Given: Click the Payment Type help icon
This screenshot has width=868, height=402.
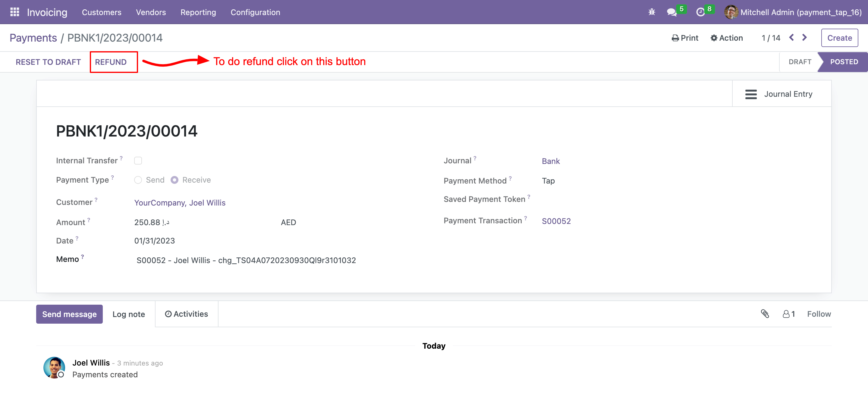Looking at the screenshot, I should pos(112,177).
